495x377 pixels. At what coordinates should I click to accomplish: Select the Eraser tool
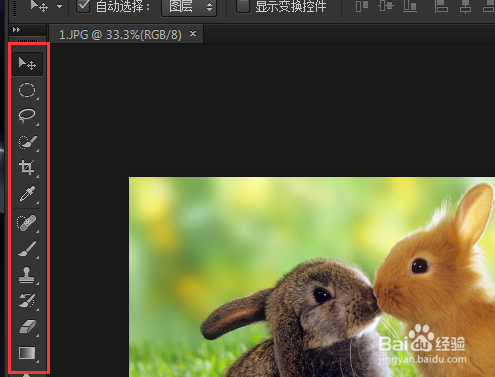[x=27, y=327]
